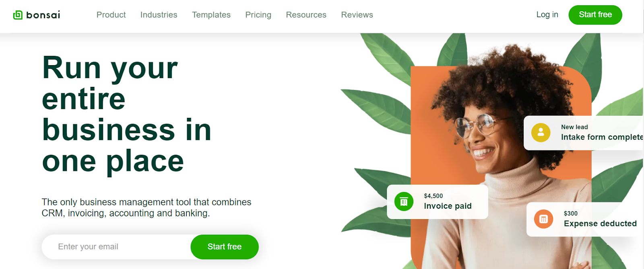Open the Pricing page
Viewport: 644px width, 269px height.
(258, 15)
